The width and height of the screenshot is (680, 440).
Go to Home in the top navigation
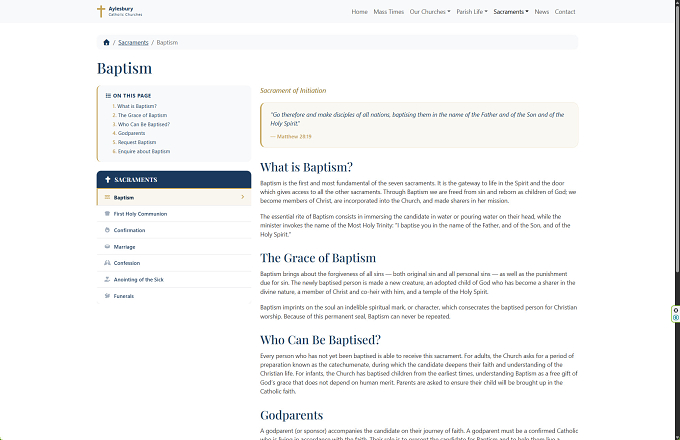(x=360, y=12)
